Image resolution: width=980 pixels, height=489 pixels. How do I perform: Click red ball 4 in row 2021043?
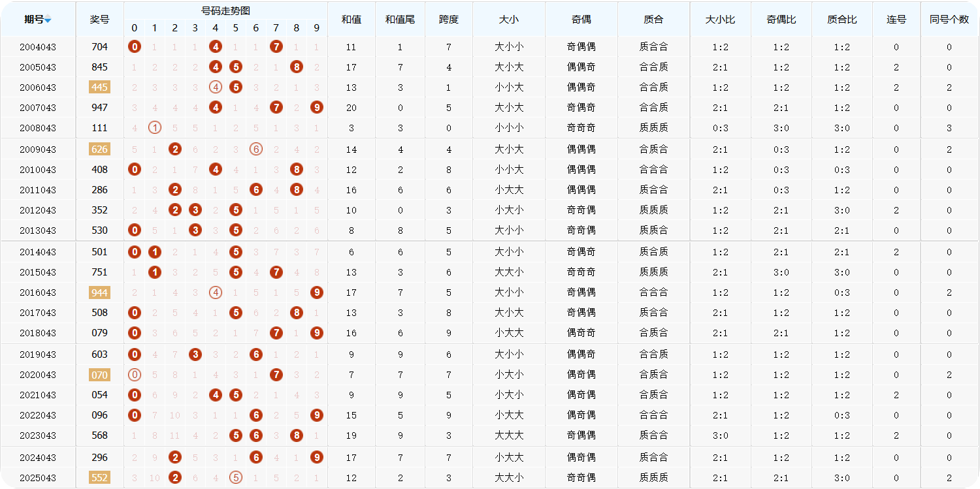(216, 395)
